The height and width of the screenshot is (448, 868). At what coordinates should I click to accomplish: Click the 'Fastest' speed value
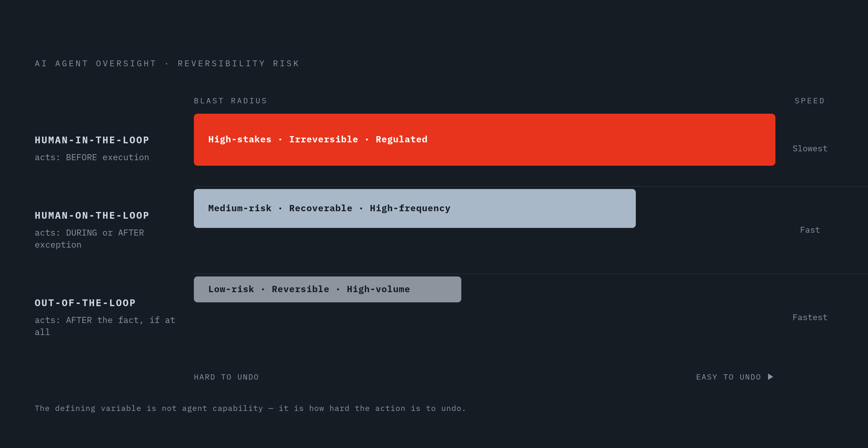click(x=810, y=317)
